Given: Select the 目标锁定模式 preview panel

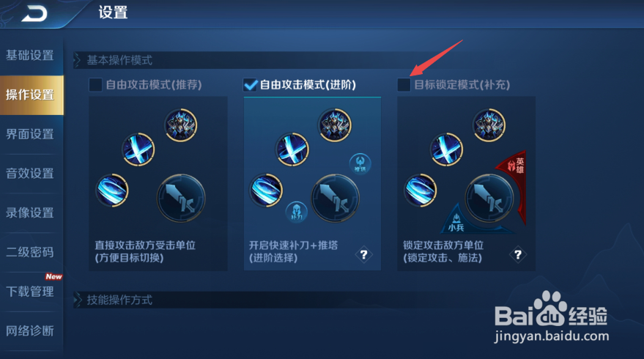Looking at the screenshot, I should click(466, 184).
